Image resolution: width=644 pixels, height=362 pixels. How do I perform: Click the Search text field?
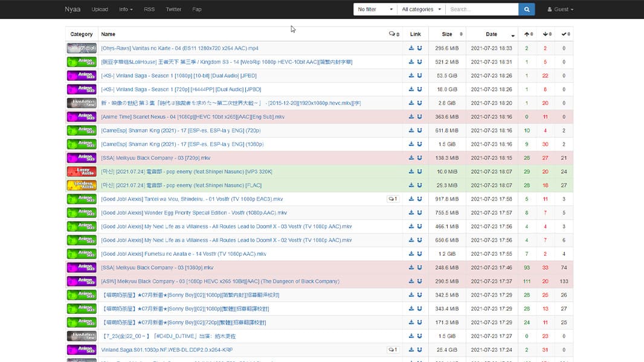[x=481, y=9]
